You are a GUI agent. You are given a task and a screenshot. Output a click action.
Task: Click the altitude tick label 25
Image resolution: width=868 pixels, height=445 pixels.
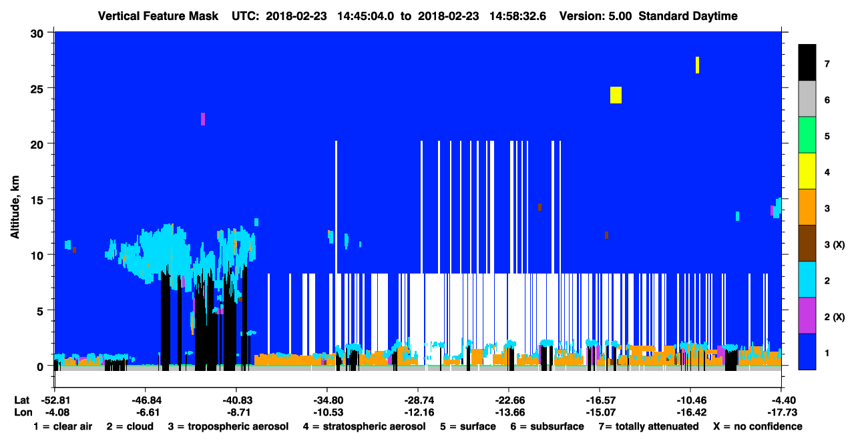(x=38, y=88)
